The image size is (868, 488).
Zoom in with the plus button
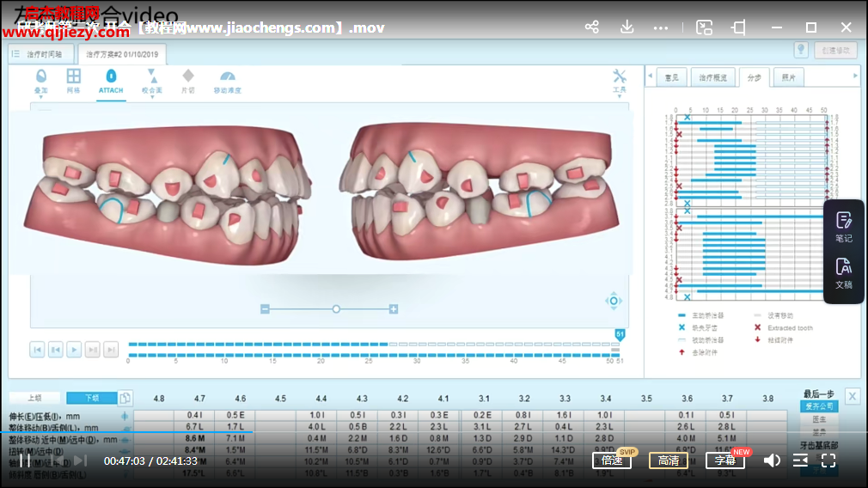(393, 308)
